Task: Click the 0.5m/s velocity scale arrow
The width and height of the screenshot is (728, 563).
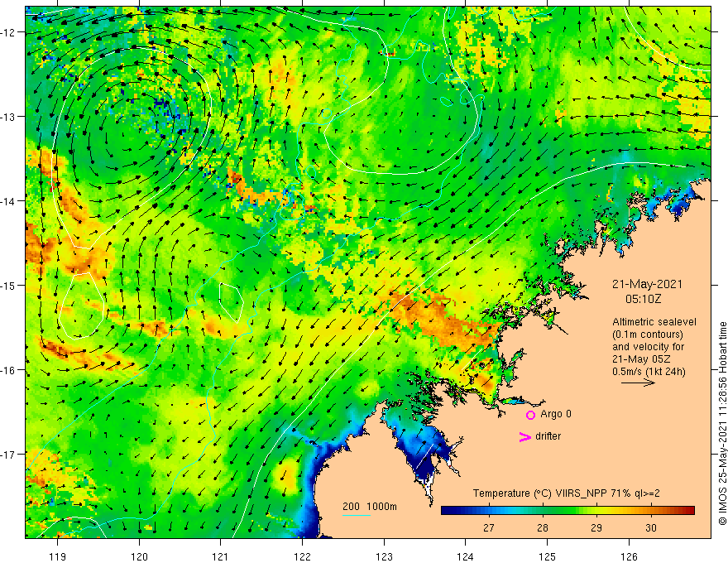Action: (639, 383)
